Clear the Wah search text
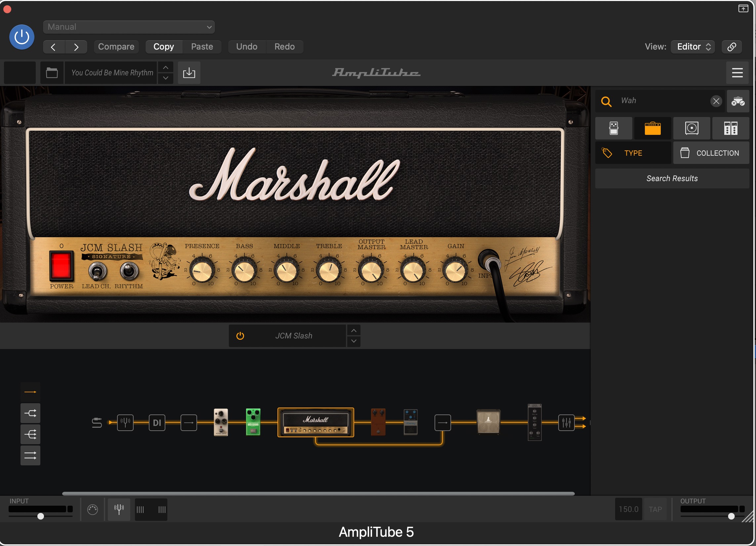Viewport: 756px width, 546px height. 716,101
